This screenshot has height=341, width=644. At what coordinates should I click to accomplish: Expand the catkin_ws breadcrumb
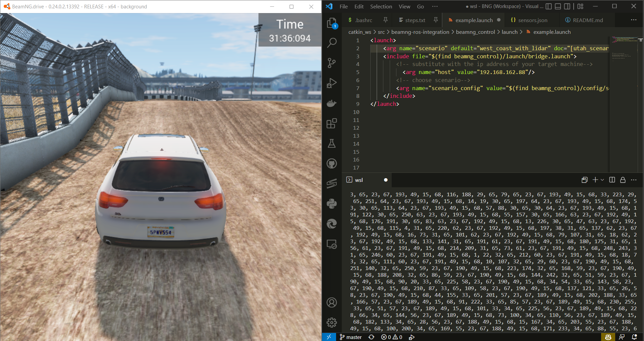tap(360, 32)
